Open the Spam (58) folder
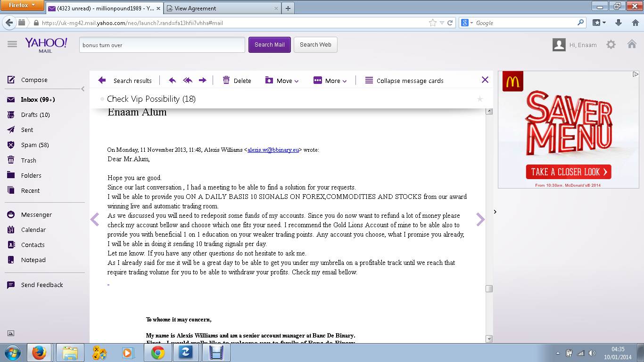 pyautogui.click(x=28, y=145)
